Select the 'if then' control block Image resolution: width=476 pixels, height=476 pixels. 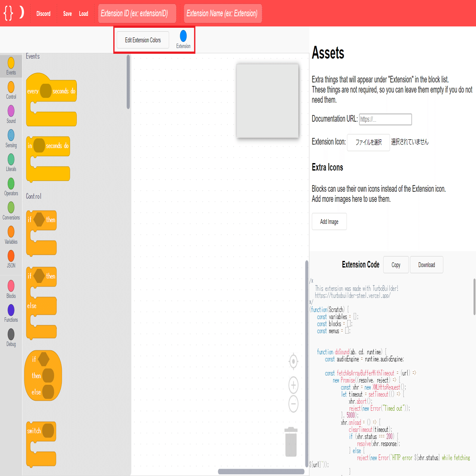point(41,233)
